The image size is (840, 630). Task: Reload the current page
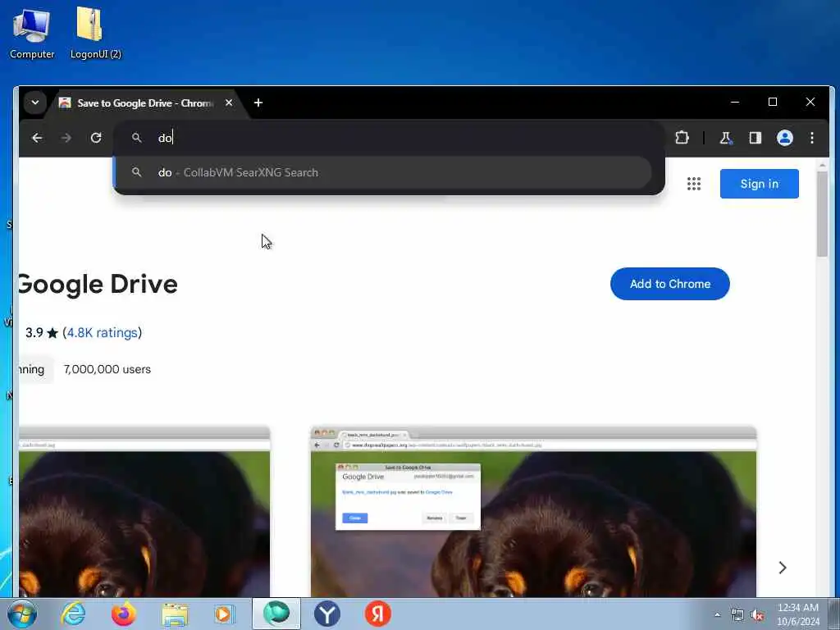point(96,138)
